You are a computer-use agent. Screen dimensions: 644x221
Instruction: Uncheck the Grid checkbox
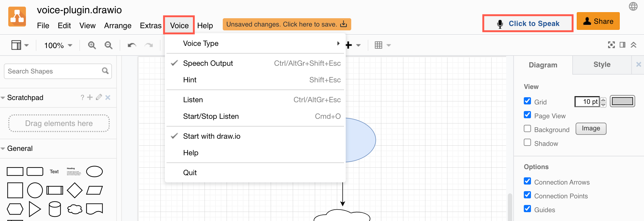[527, 101]
